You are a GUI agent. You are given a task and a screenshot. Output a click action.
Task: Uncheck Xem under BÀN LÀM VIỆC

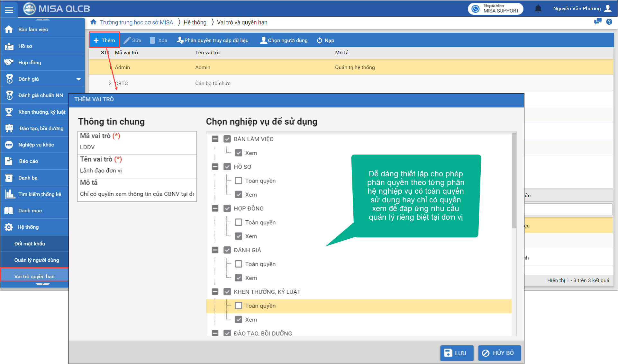(239, 153)
